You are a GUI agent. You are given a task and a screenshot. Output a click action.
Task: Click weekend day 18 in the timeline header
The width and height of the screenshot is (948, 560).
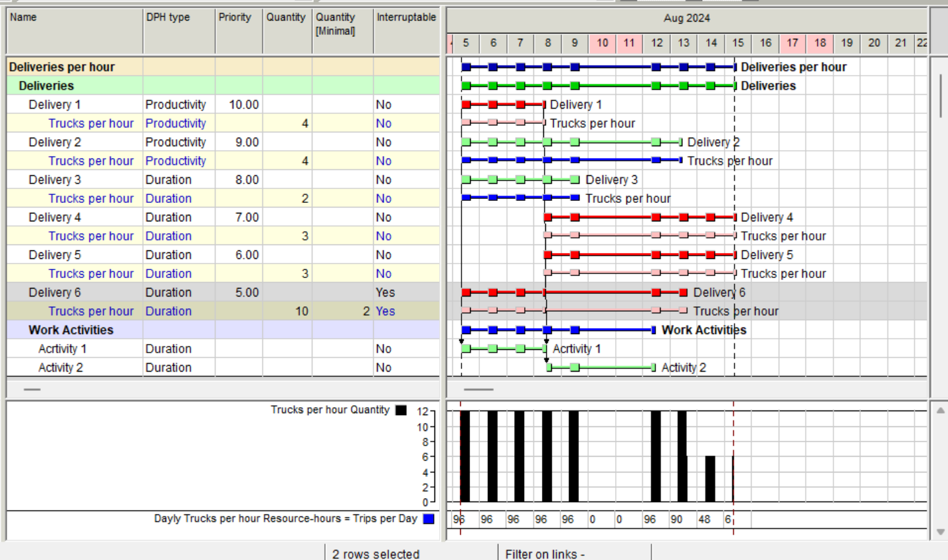[x=820, y=43]
